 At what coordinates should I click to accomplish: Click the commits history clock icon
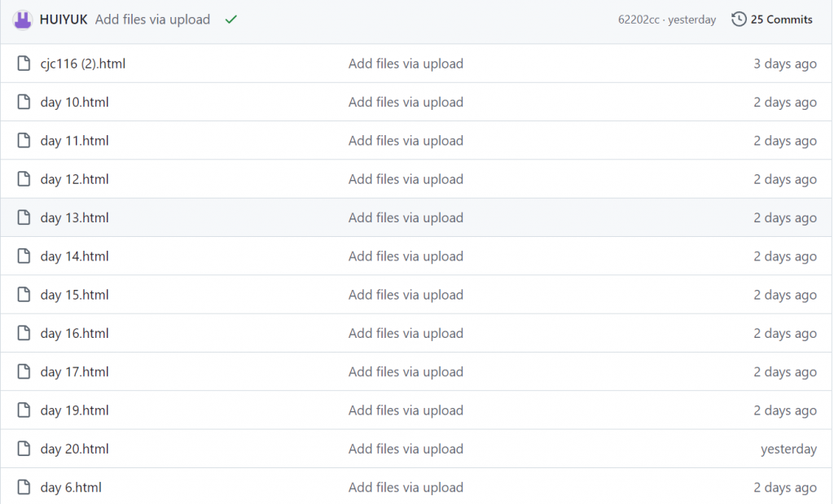739,20
